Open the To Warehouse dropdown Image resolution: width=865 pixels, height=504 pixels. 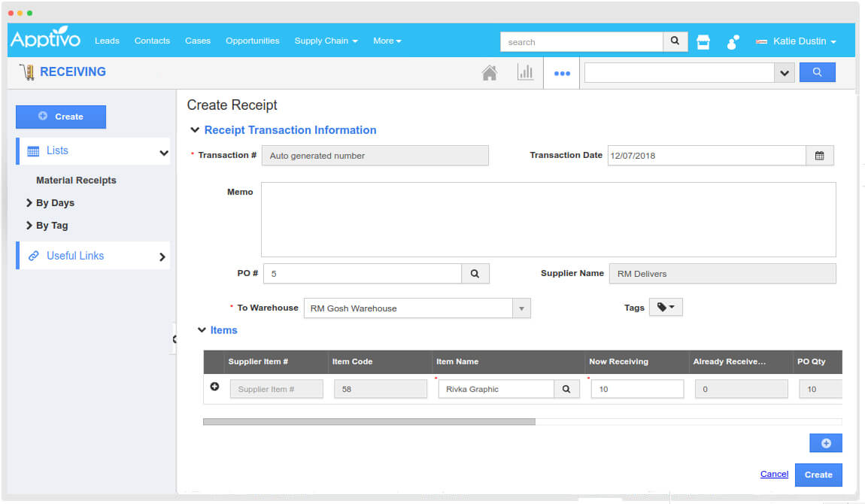pos(521,308)
